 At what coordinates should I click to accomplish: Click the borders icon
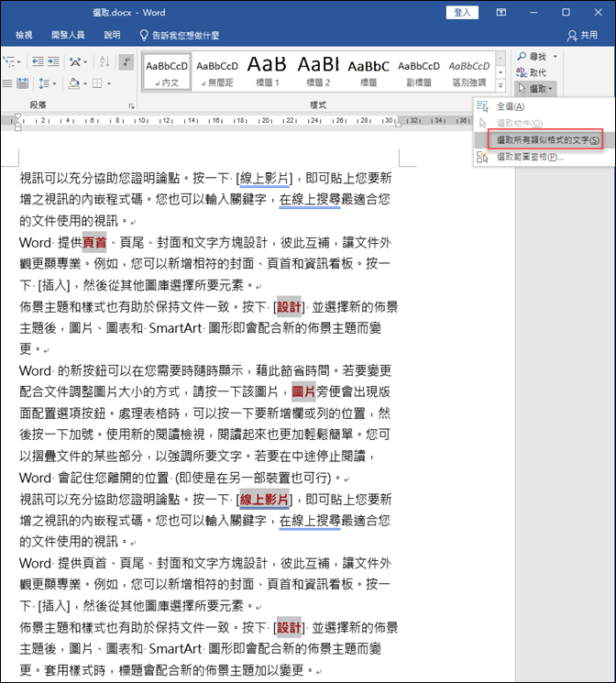(97, 83)
